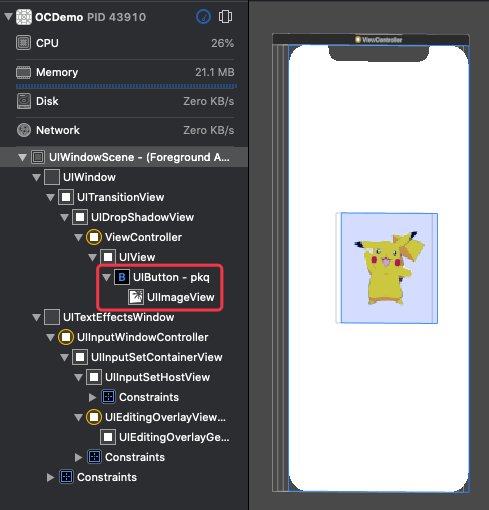Click the UIImageView picture icon
Viewport: 489px width, 510px height.
[136, 297]
